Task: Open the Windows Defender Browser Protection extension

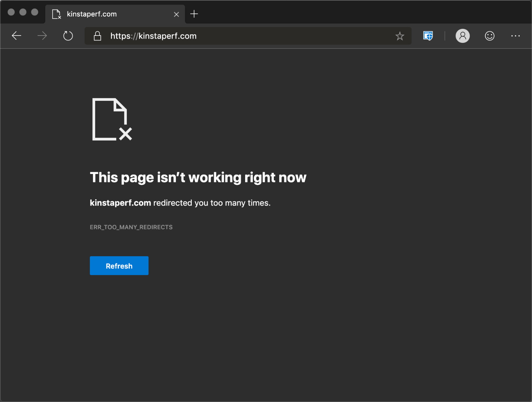Action: coord(428,35)
